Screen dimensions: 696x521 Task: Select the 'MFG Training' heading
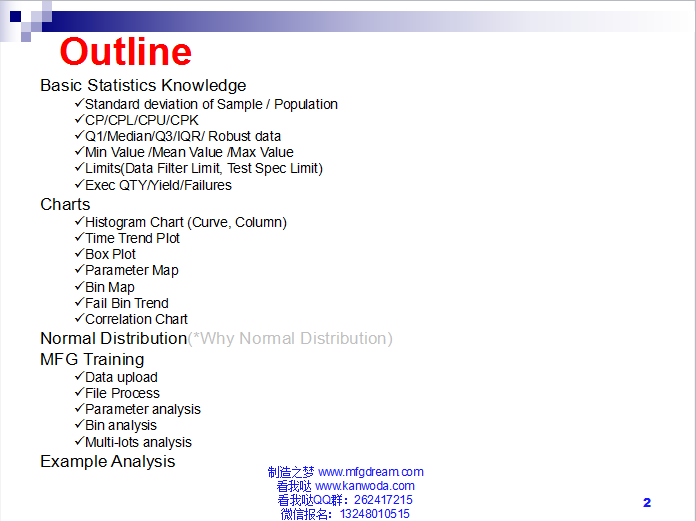pos(92,359)
